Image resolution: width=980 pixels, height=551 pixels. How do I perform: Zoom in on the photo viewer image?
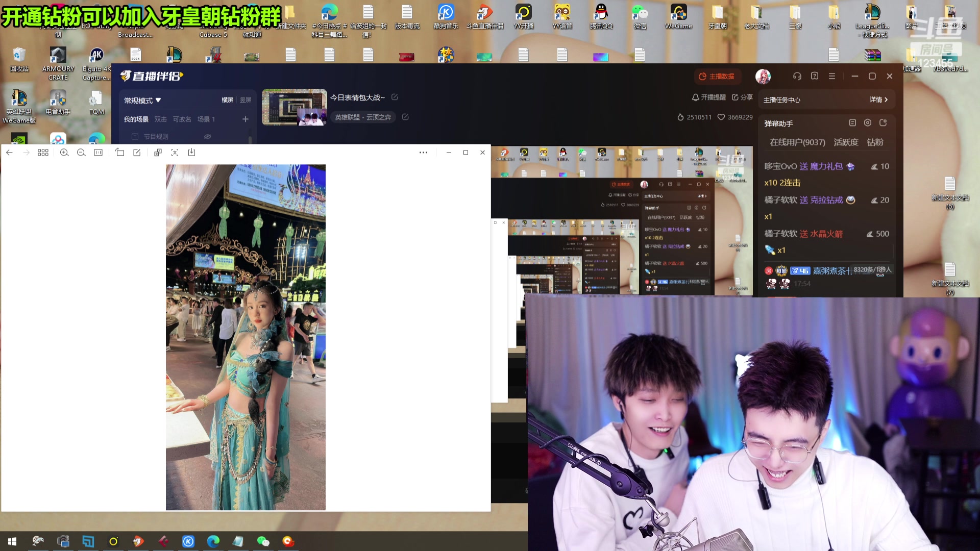(x=64, y=153)
